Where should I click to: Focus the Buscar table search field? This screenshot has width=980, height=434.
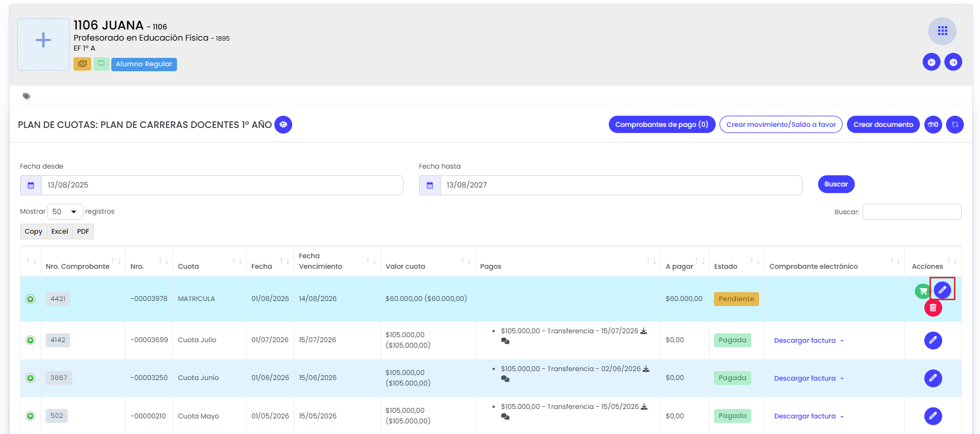pyautogui.click(x=912, y=212)
